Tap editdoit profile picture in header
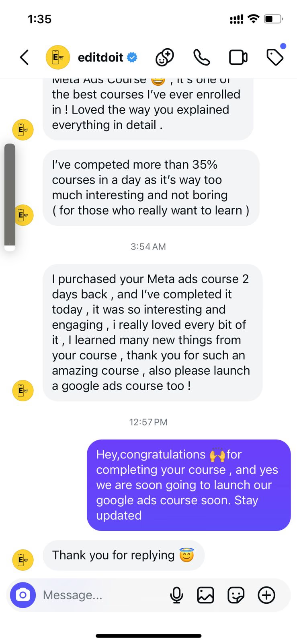The height and width of the screenshot is (644, 297). coord(58,58)
